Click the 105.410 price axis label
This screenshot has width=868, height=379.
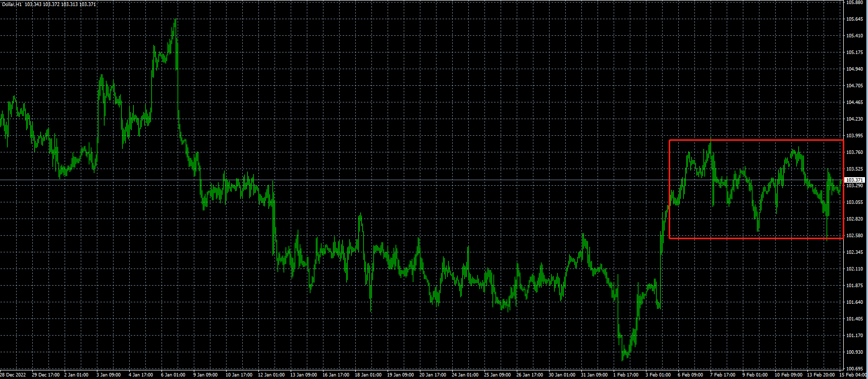[x=854, y=36]
